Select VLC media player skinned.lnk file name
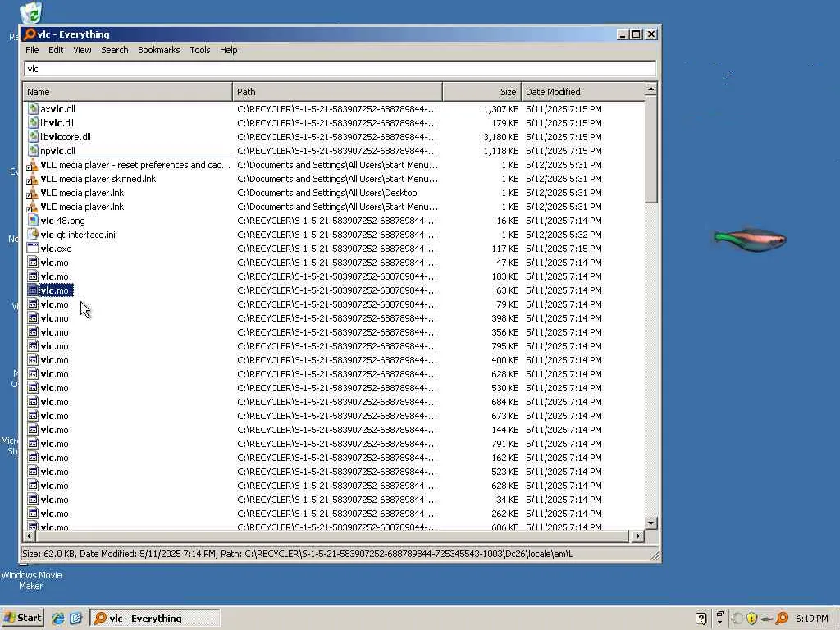 (x=98, y=179)
